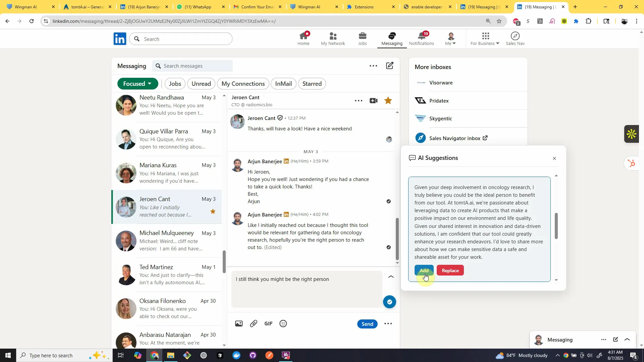Bookmark this page with the star icon

[x=499, y=21]
